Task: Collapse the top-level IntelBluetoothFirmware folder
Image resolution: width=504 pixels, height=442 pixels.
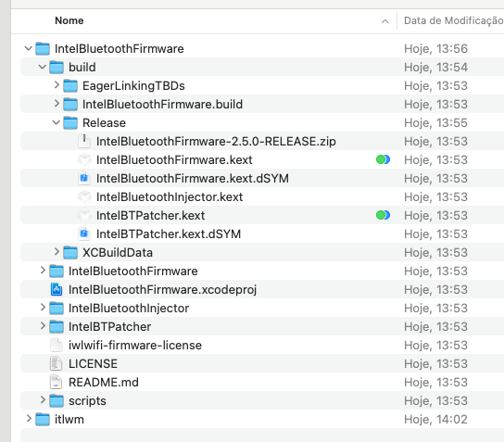Action: point(29,48)
